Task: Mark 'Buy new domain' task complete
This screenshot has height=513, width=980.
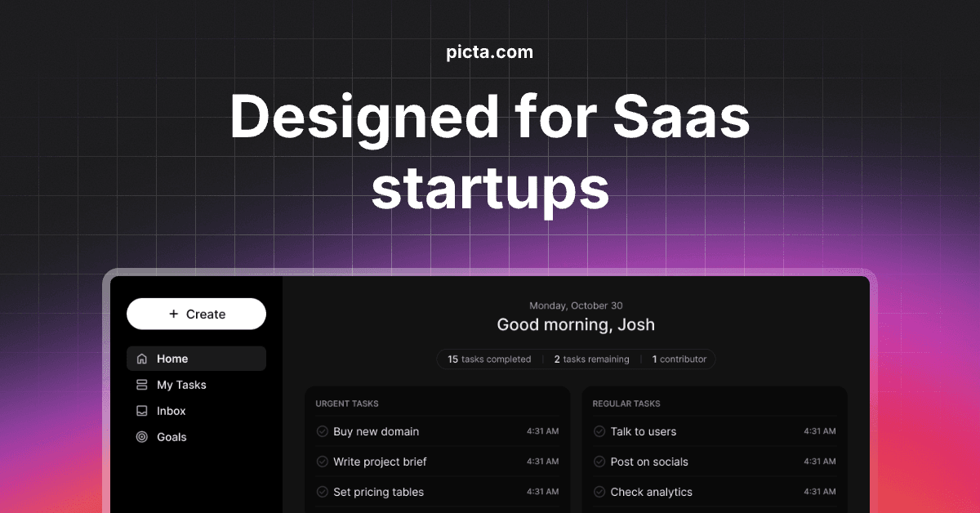Action: (322, 431)
